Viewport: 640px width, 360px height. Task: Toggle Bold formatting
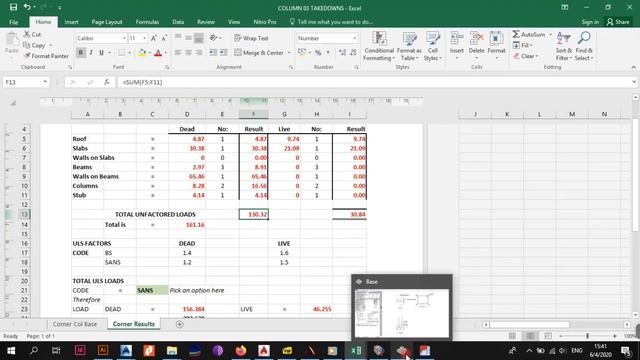(x=80, y=53)
